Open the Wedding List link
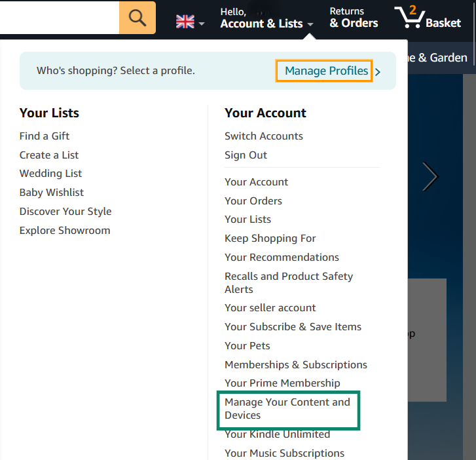 50,174
